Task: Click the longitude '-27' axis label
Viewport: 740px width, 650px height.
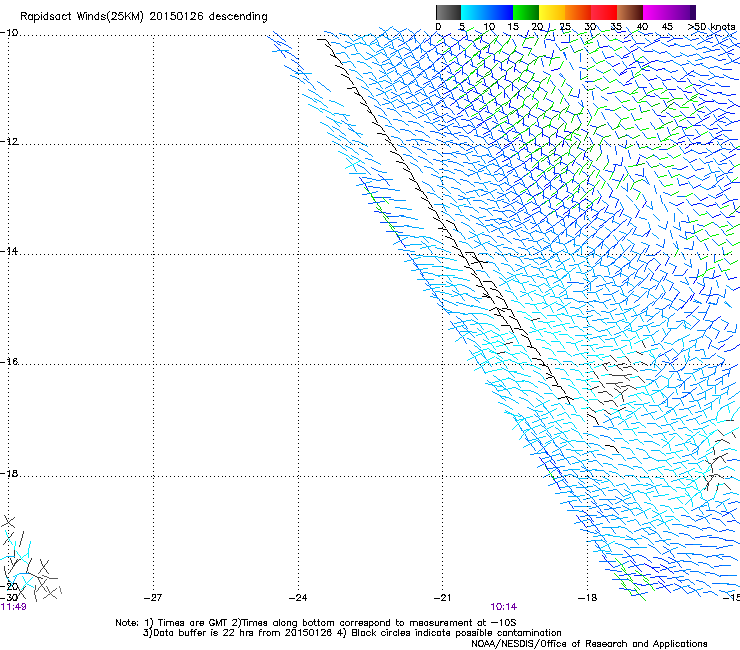Action: [x=153, y=598]
